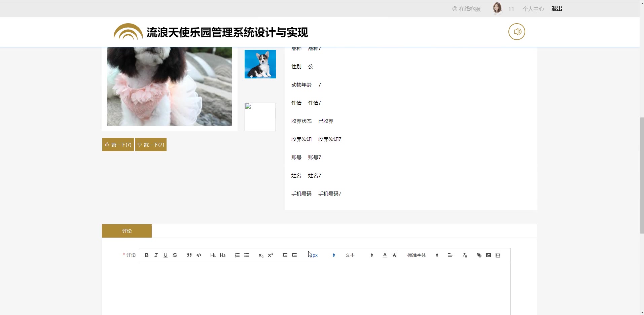Click inside the comment text area

pyautogui.click(x=325, y=289)
